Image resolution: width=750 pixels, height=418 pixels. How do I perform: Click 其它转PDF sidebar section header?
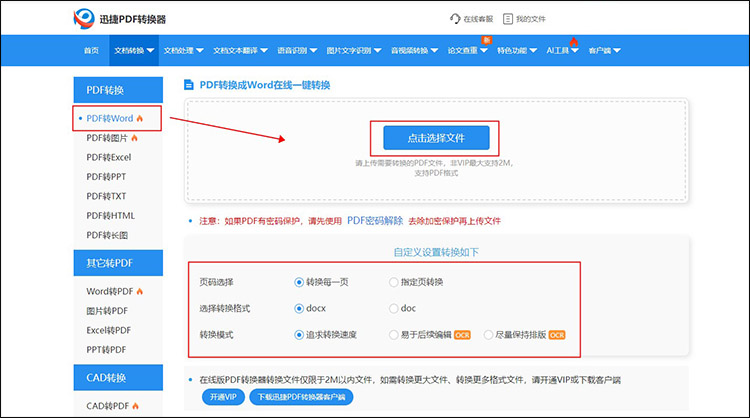point(118,263)
